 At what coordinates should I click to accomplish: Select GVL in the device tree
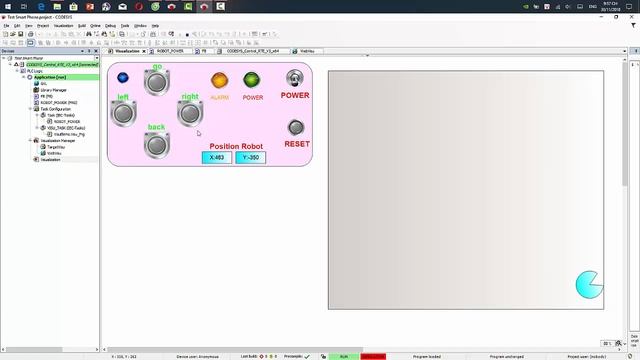point(44,84)
